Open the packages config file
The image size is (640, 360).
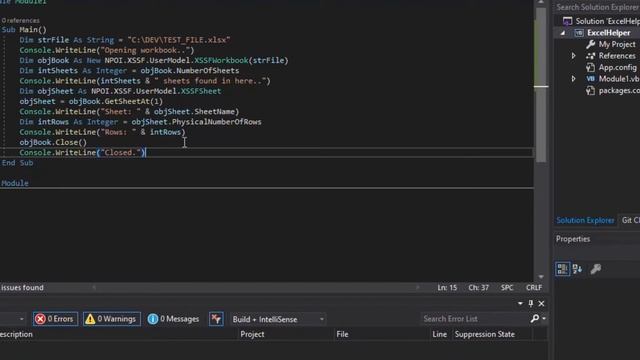(619, 90)
